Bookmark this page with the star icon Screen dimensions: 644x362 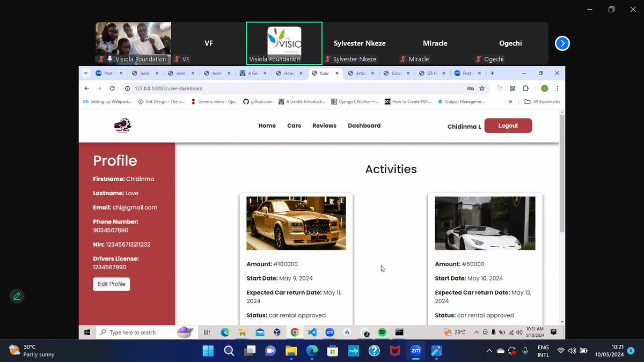(482, 88)
